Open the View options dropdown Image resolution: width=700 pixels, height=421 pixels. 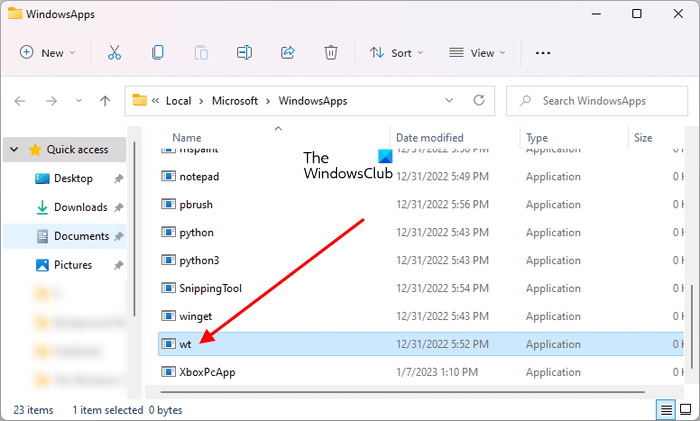click(477, 53)
